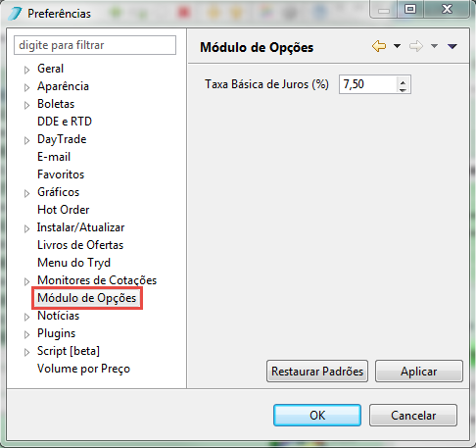Click the Aplicar button

point(419,372)
